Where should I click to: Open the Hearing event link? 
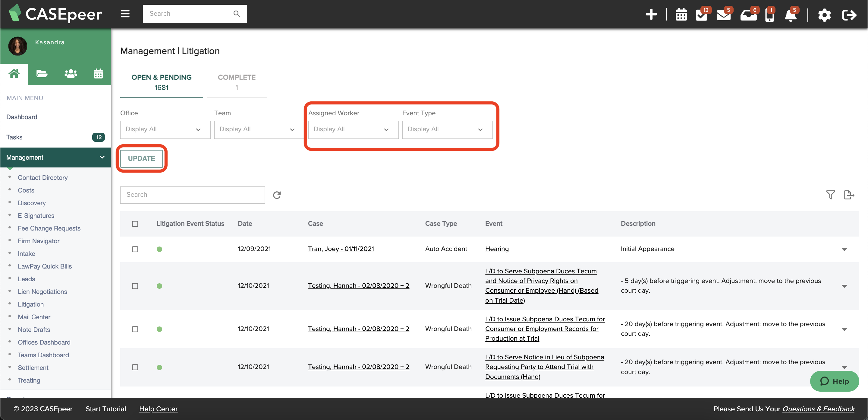(497, 249)
